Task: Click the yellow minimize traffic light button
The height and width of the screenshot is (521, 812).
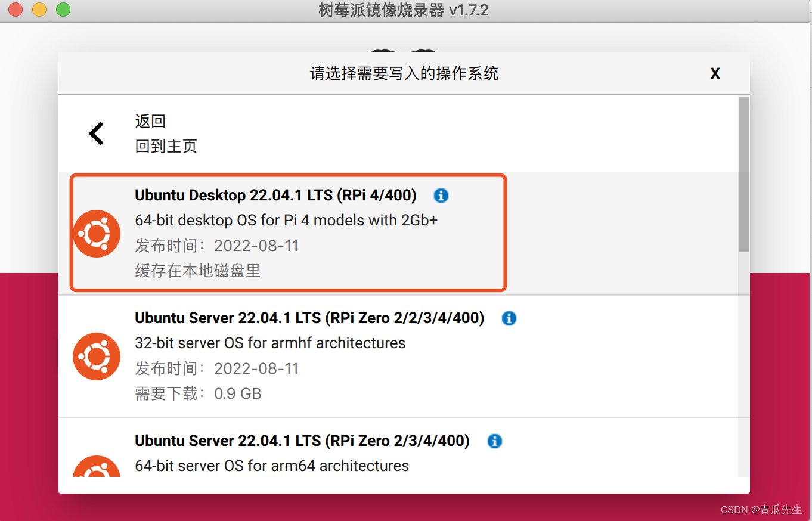Action: pyautogui.click(x=39, y=10)
